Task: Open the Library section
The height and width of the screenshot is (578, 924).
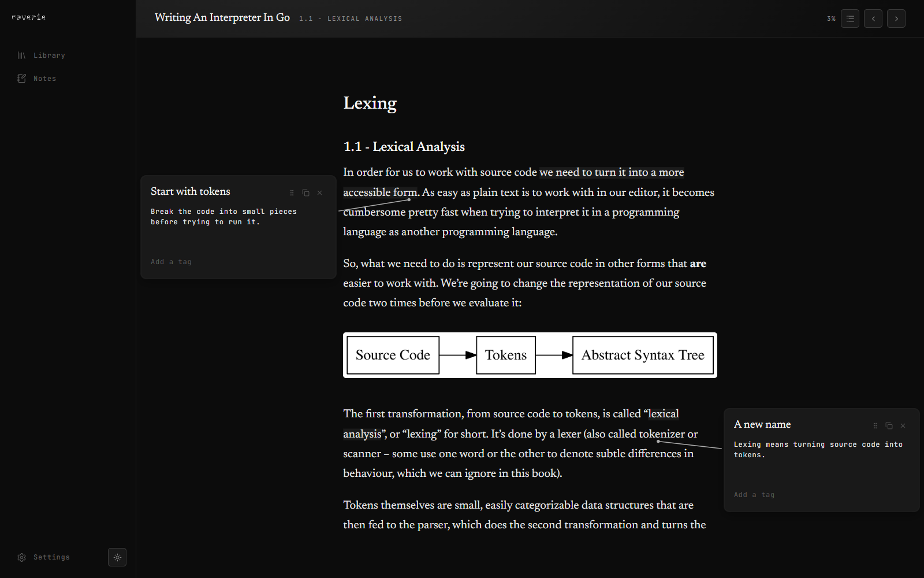Action: point(41,55)
